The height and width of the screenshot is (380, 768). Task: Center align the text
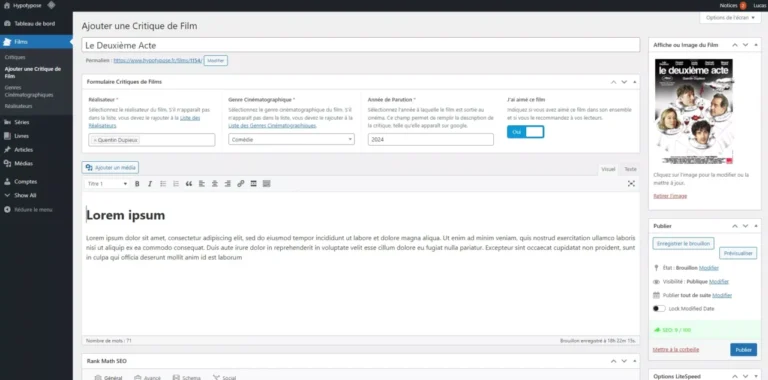tap(215, 184)
